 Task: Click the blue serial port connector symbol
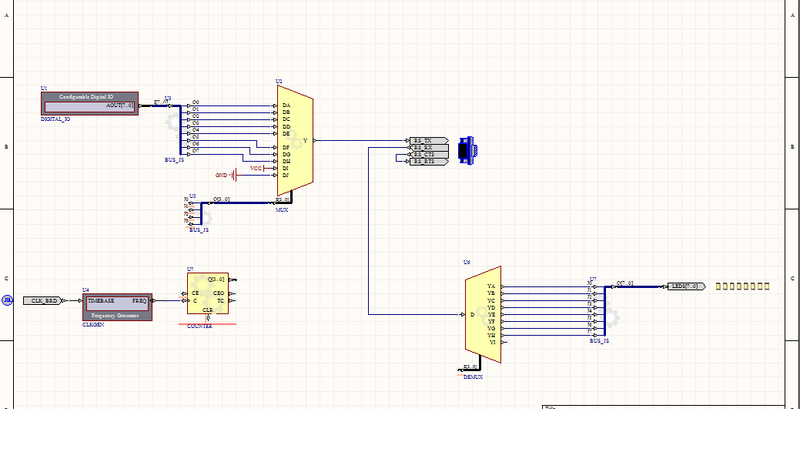pyautogui.click(x=466, y=149)
